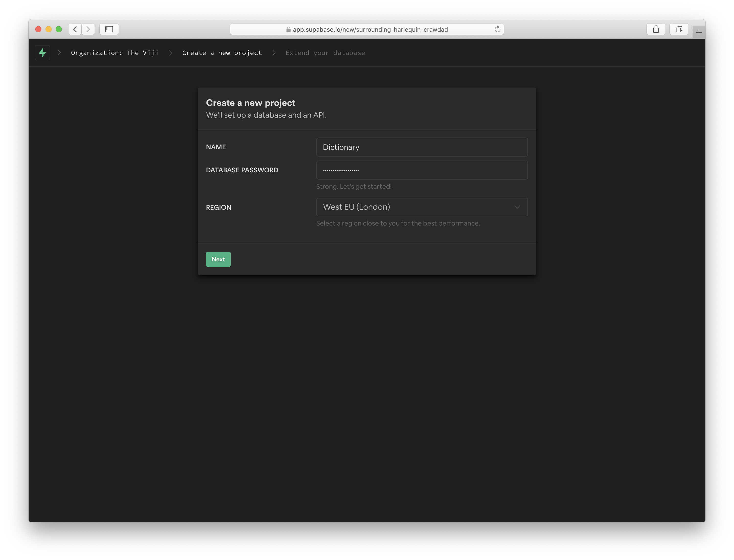The height and width of the screenshot is (560, 734).
Task: Click the address bar URL
Action: click(x=370, y=29)
